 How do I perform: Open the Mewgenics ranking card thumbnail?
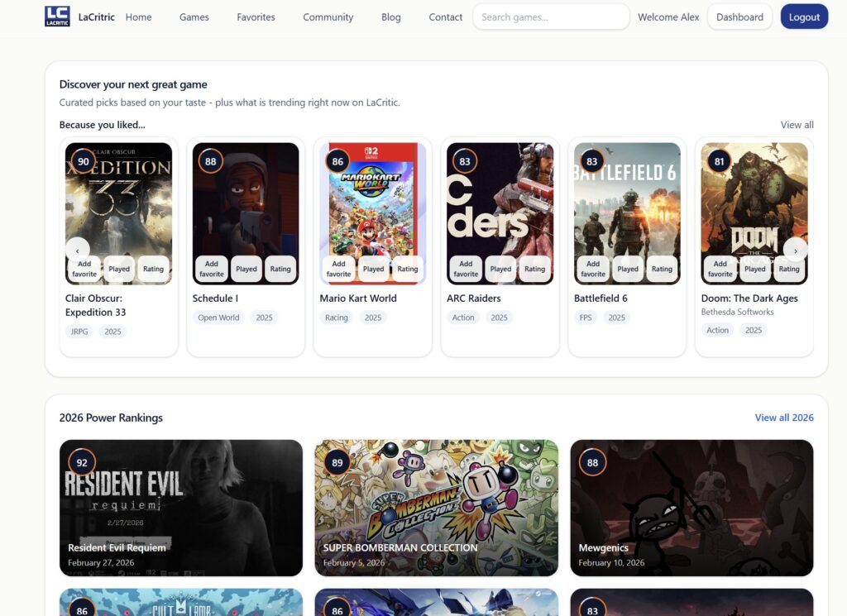691,507
